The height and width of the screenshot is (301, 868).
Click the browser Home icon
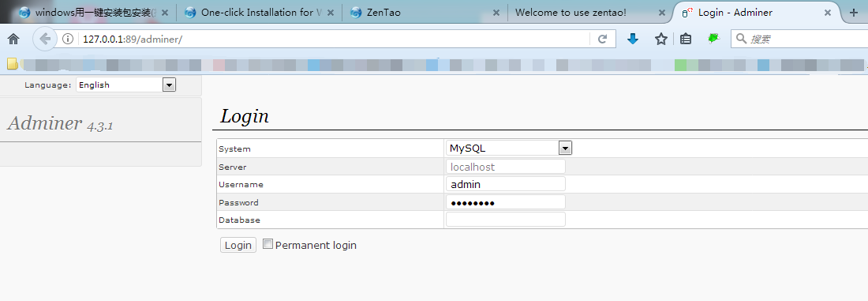13,39
